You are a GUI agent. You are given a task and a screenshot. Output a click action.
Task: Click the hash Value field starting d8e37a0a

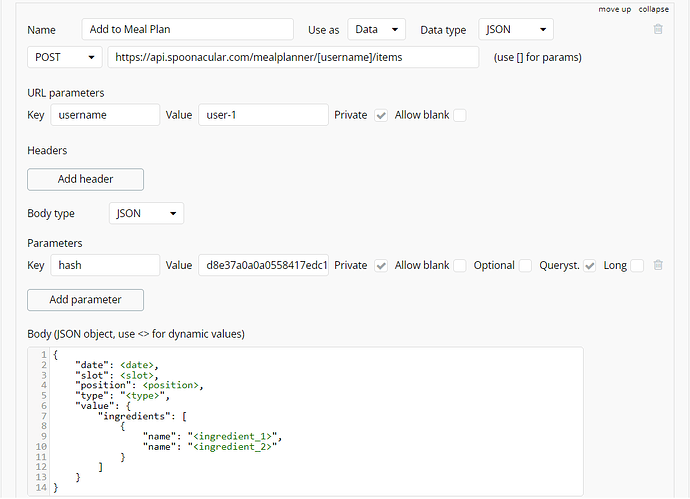point(263,265)
